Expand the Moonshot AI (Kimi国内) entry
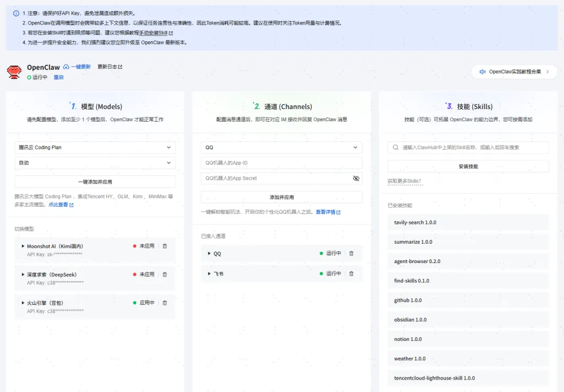 [23, 246]
